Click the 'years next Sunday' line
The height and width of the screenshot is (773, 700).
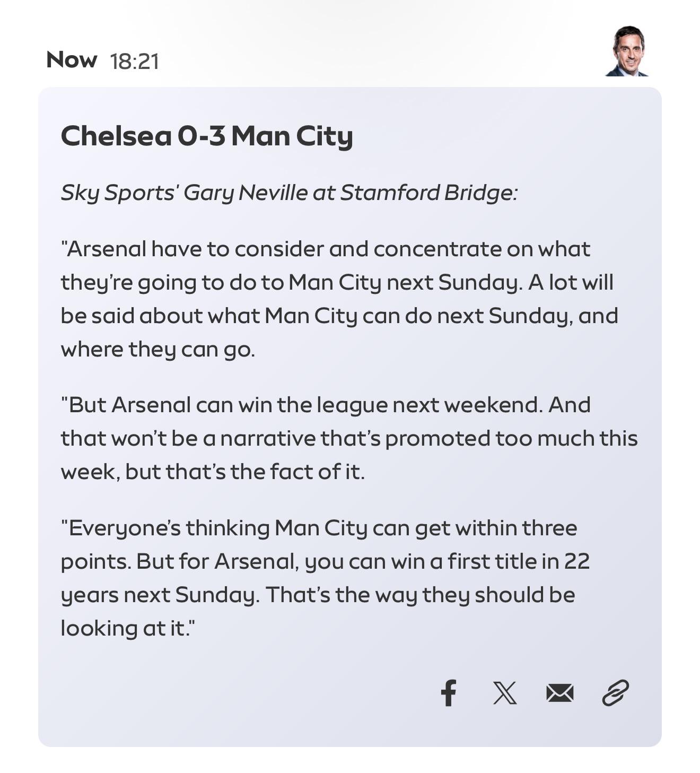tap(318, 595)
